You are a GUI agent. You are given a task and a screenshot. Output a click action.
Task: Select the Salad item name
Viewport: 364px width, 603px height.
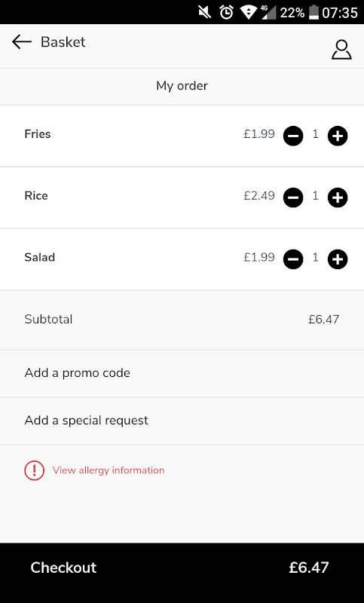click(40, 257)
